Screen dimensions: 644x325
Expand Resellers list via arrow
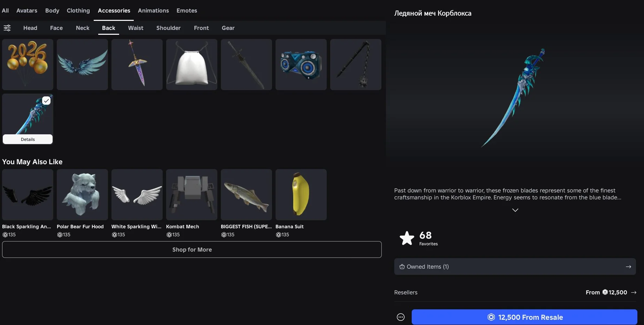point(634,292)
